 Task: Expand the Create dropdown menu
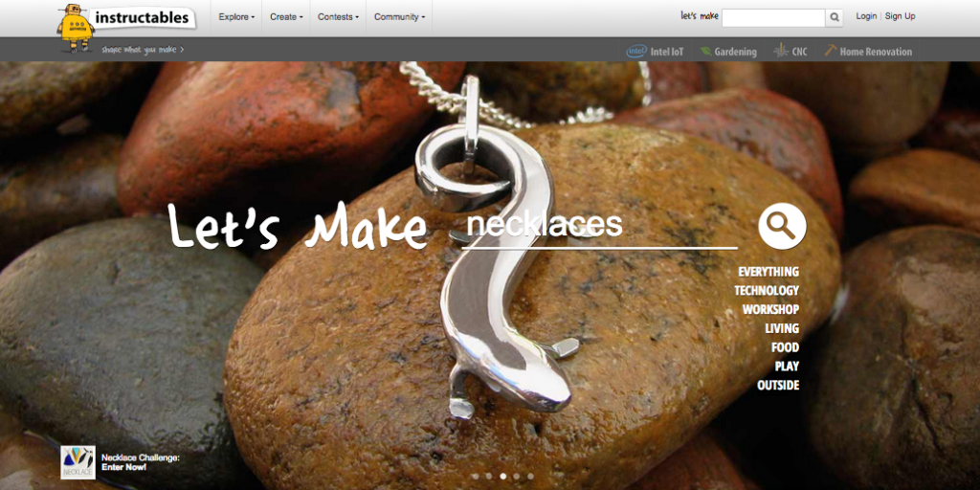pyautogui.click(x=285, y=17)
